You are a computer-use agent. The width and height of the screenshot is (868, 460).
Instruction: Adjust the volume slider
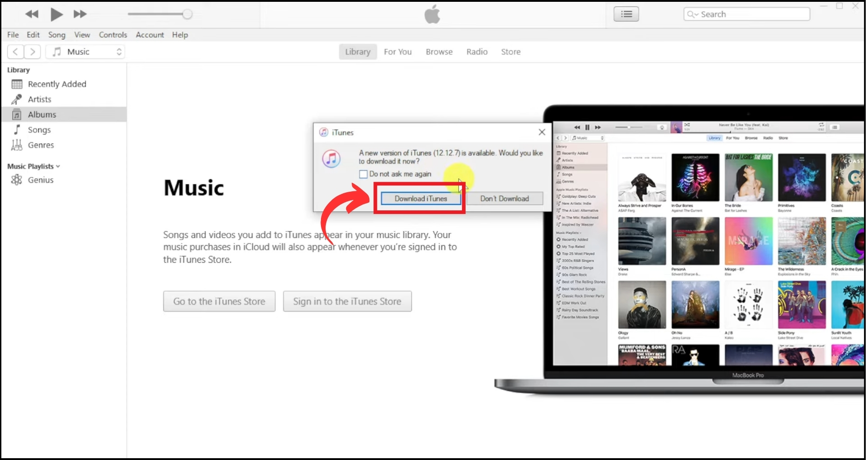[x=187, y=14]
